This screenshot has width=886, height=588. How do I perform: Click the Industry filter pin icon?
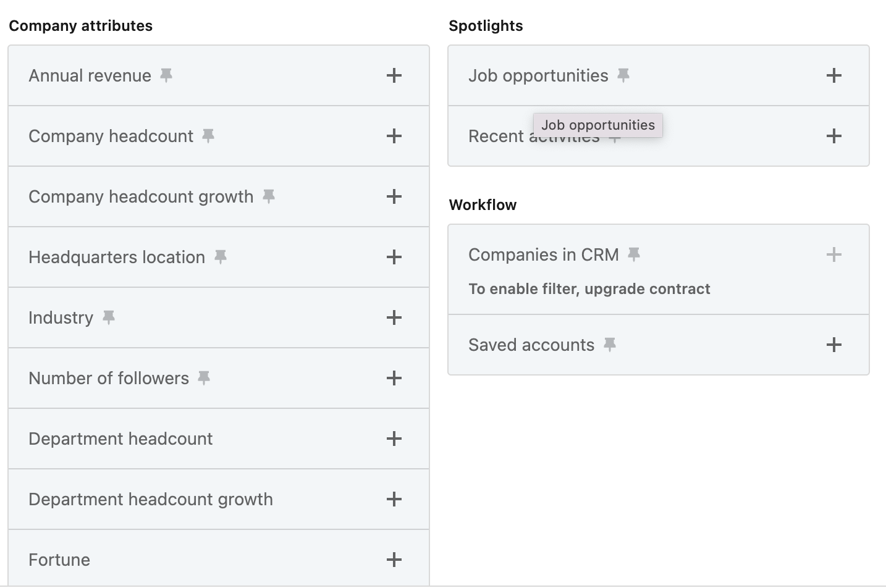point(109,317)
